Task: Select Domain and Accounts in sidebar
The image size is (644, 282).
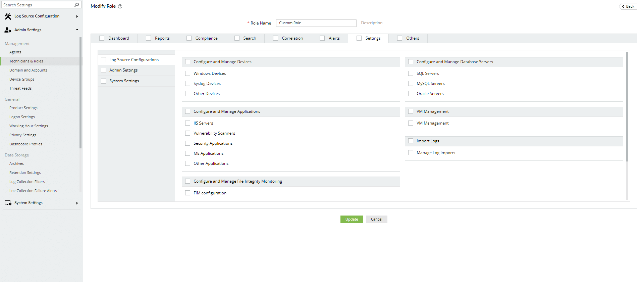Action: point(28,70)
